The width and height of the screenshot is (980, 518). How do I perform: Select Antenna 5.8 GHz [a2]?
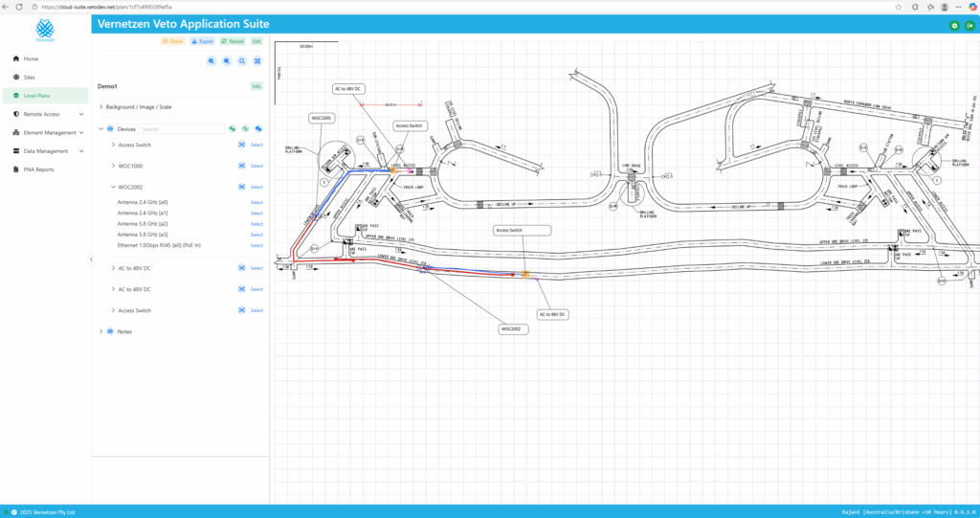256,224
